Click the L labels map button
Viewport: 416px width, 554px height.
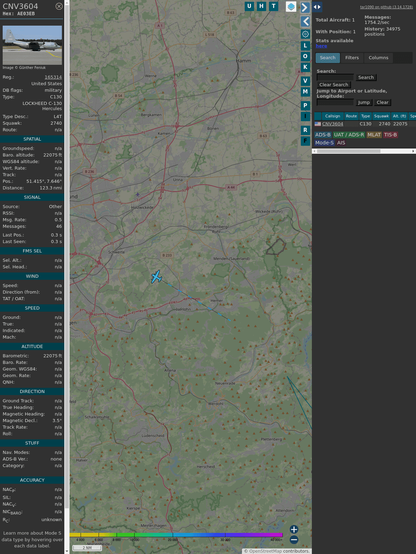[x=305, y=46]
